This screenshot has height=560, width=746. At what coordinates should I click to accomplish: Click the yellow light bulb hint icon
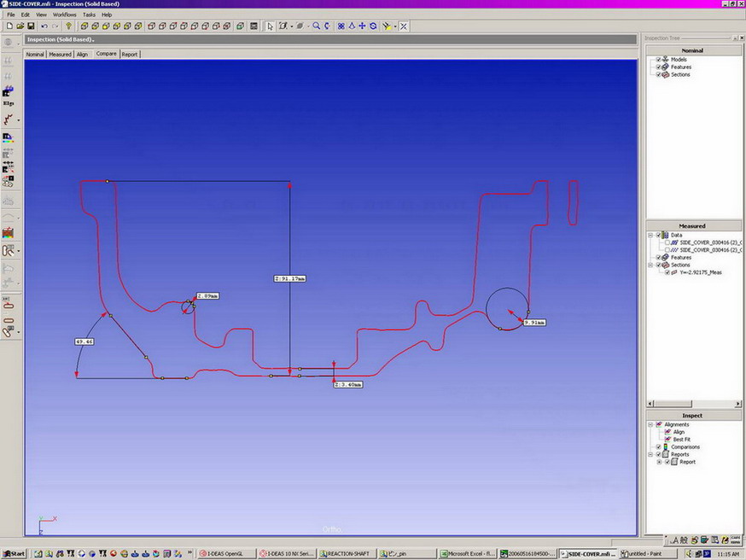68,26
